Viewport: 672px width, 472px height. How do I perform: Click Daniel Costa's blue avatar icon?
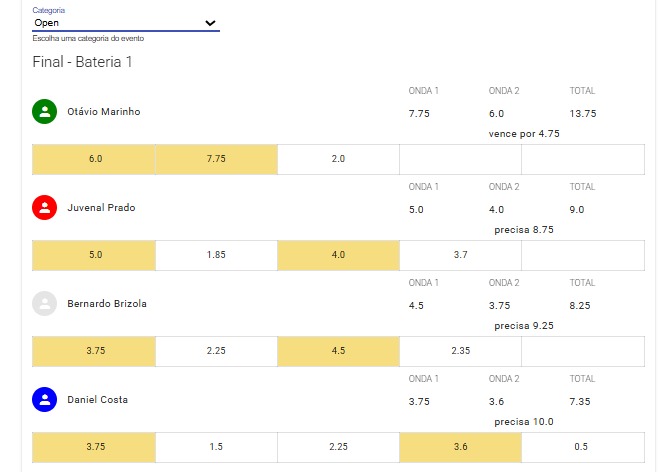[x=45, y=400]
